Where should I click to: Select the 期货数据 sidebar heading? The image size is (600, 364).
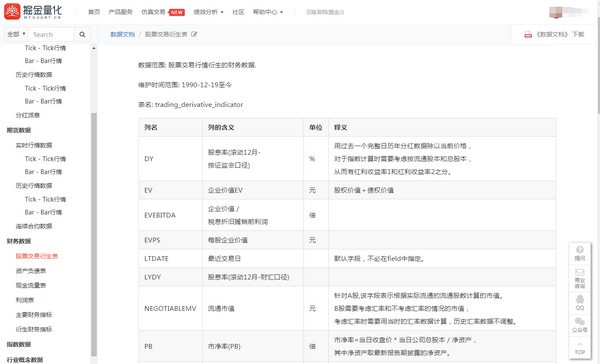pyautogui.click(x=19, y=130)
